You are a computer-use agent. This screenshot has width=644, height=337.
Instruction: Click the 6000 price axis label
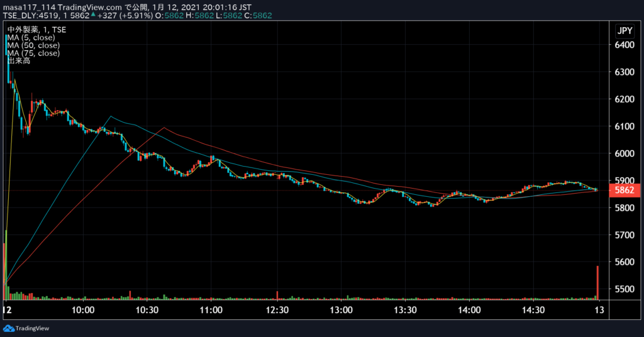tap(625, 153)
